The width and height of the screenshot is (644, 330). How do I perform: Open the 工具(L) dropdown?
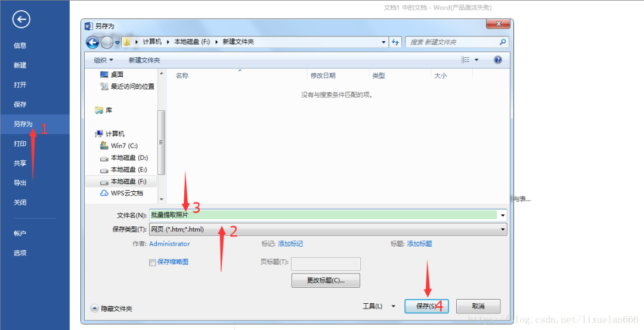point(379,306)
